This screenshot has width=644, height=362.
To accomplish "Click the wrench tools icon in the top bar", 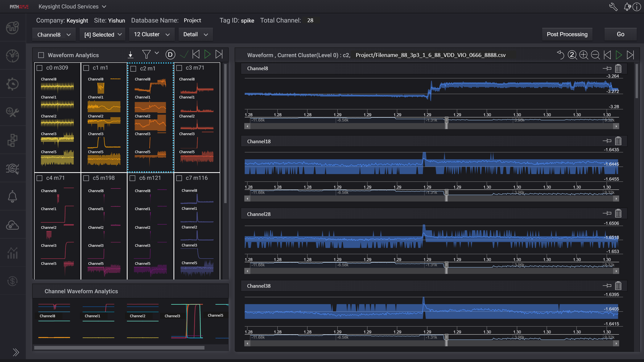I will click(x=613, y=6).
